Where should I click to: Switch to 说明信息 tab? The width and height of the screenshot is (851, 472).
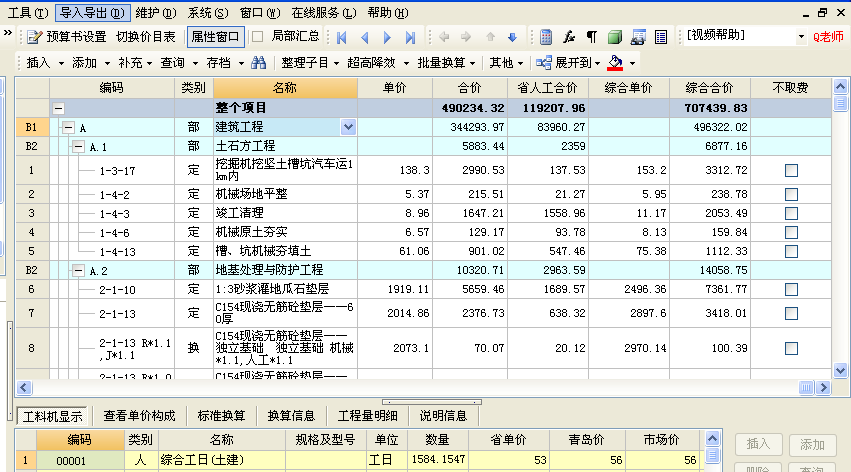(443, 416)
